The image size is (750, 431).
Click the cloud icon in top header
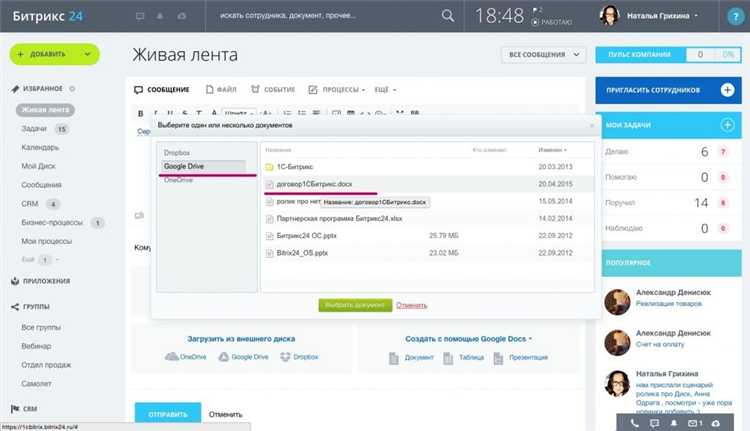pos(182,16)
